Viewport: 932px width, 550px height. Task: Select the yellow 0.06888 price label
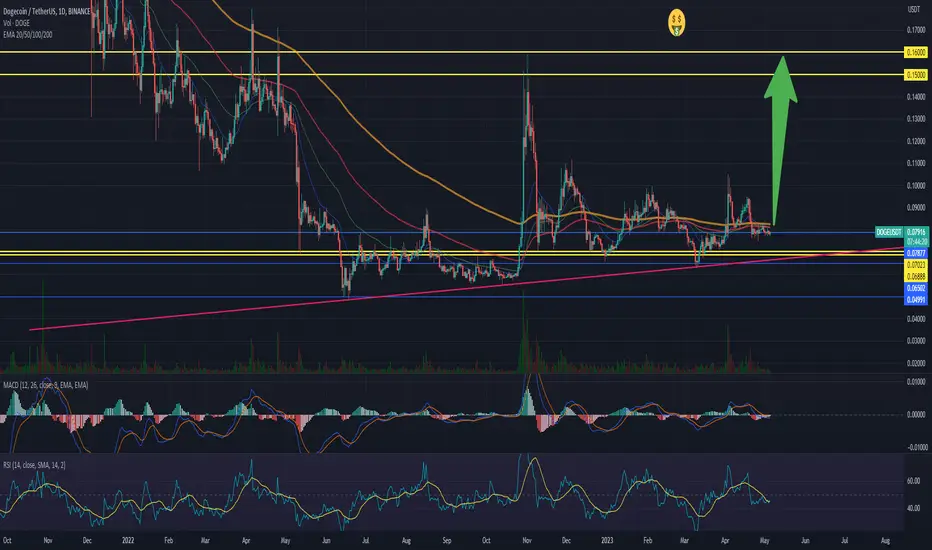[916, 276]
